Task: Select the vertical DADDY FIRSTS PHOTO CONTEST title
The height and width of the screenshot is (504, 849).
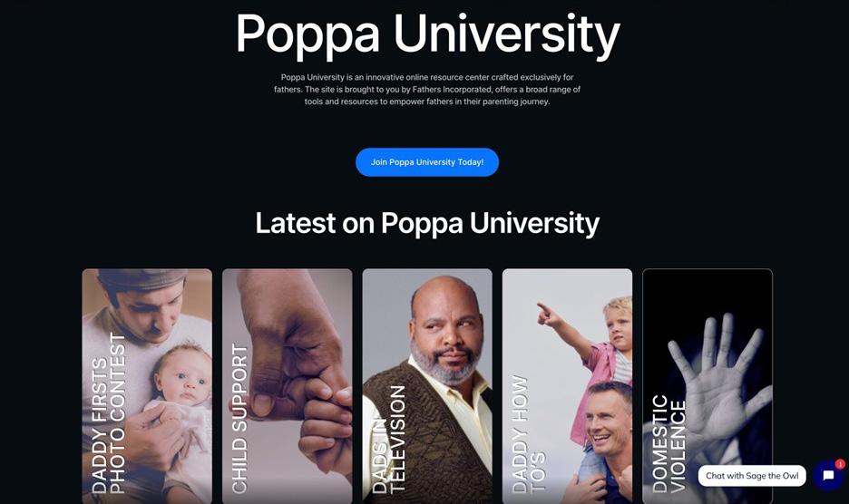Action: [109, 412]
